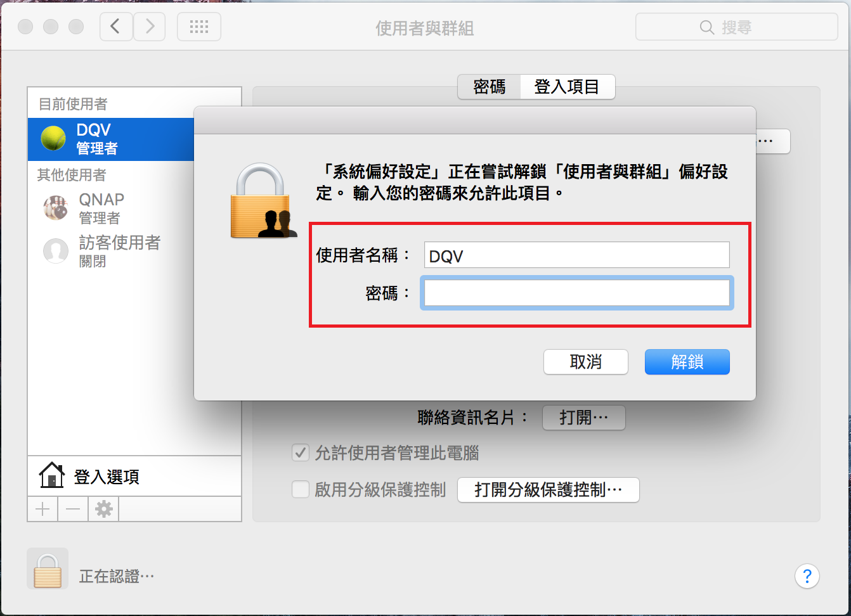This screenshot has width=851, height=616.
Task: Toggle 允許使用者管理此電腦 checkbox
Action: coord(300,452)
